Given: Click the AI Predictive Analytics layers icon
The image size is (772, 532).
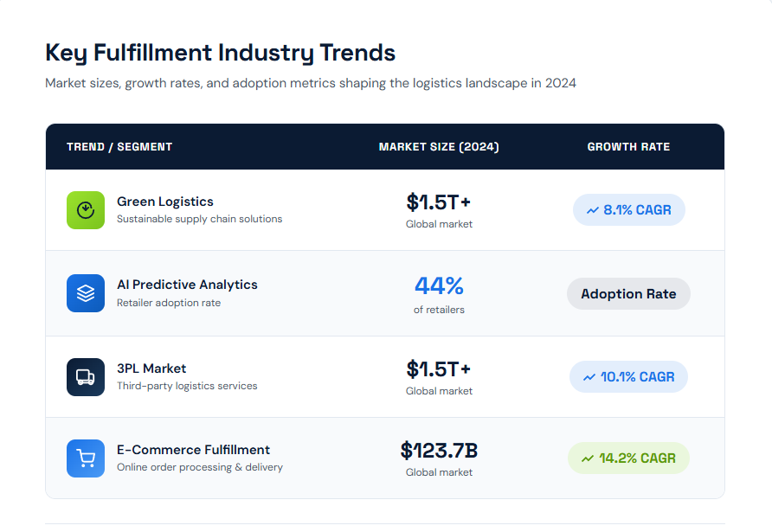Looking at the screenshot, I should (x=86, y=293).
